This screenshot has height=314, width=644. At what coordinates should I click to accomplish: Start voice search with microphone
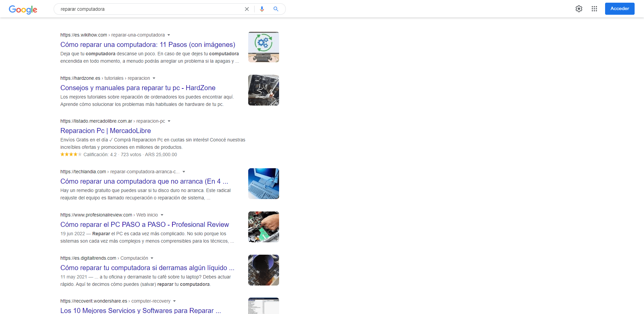point(262,9)
